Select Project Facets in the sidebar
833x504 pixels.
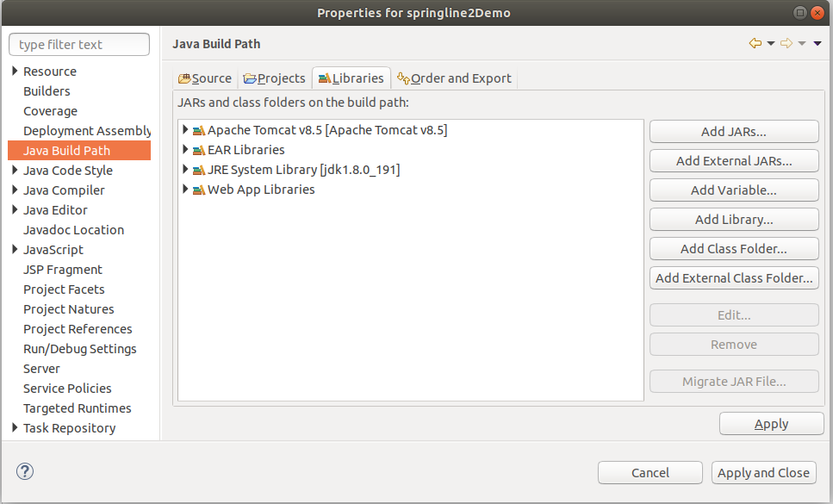[x=64, y=289]
